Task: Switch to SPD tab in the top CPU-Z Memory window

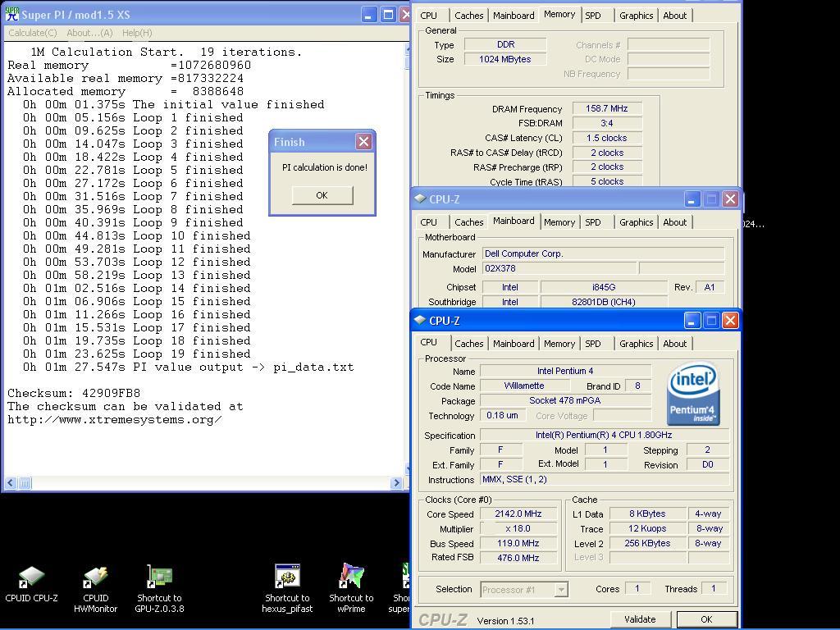Action: coord(593,16)
